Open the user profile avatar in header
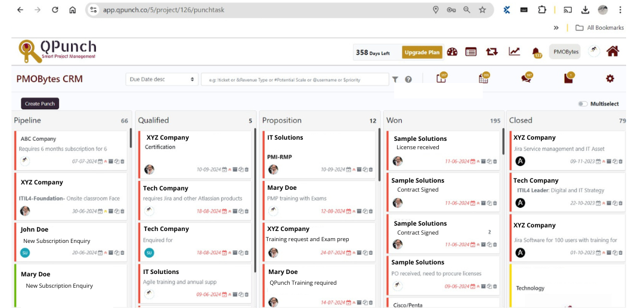Screen dimensions: 644x308 pos(594,51)
